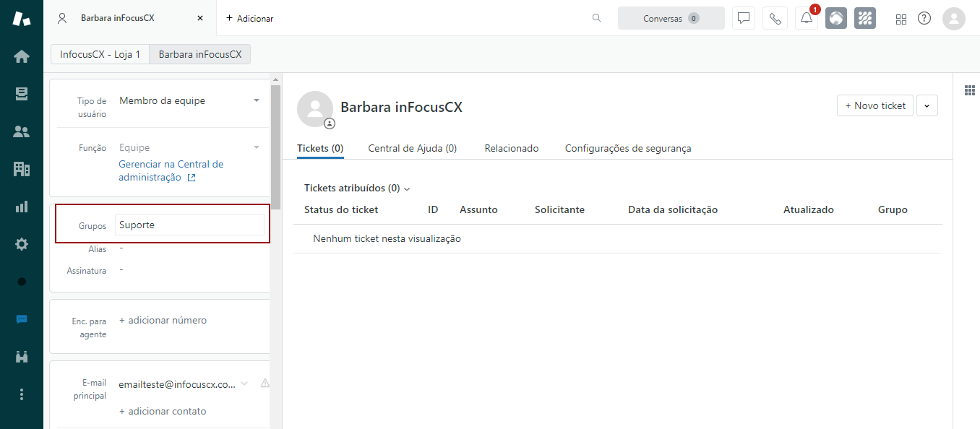Switch to the Central de Ajuda tab

coord(412,148)
